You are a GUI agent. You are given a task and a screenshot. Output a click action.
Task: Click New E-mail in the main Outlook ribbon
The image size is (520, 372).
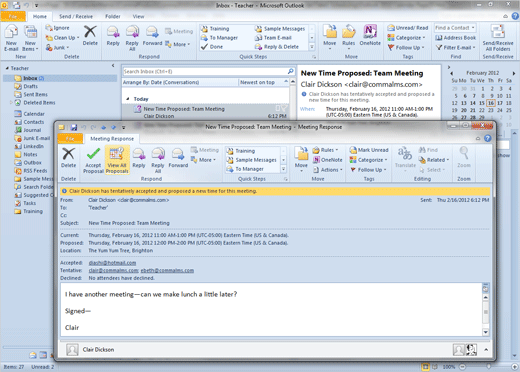pos(11,38)
